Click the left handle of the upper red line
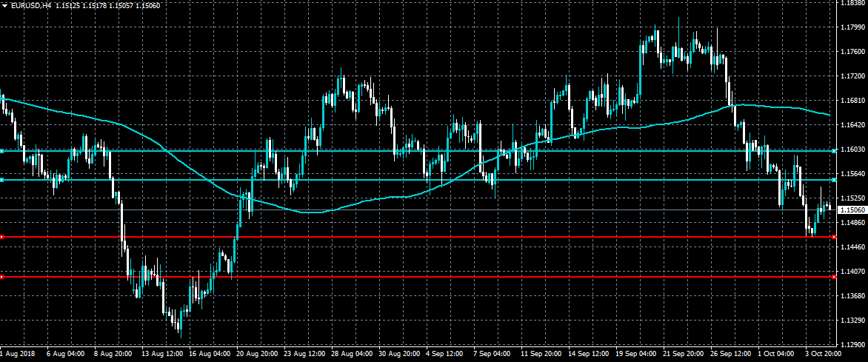Image resolution: width=868 pixels, height=362 pixels. 1,237
